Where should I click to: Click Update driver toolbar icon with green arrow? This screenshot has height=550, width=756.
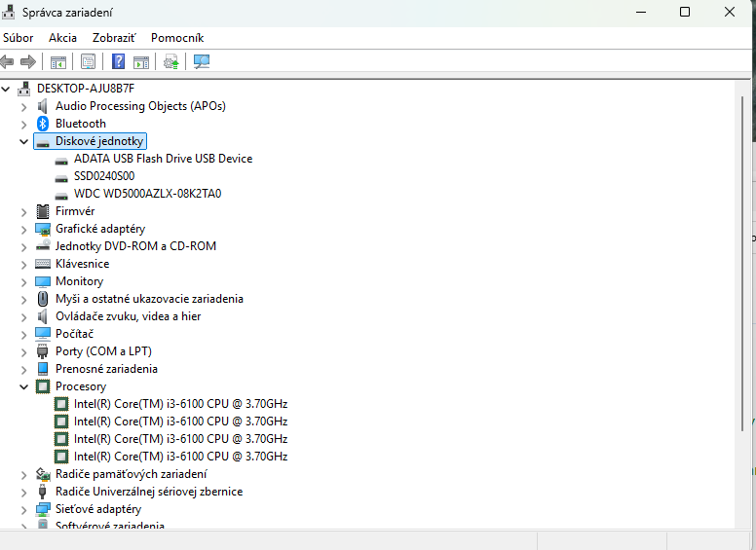(x=171, y=61)
